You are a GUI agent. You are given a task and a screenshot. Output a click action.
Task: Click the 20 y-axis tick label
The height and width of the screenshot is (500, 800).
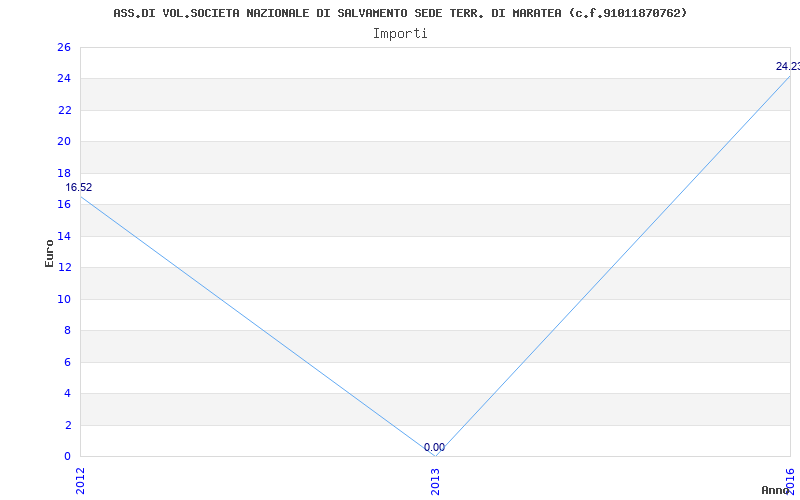coord(64,142)
